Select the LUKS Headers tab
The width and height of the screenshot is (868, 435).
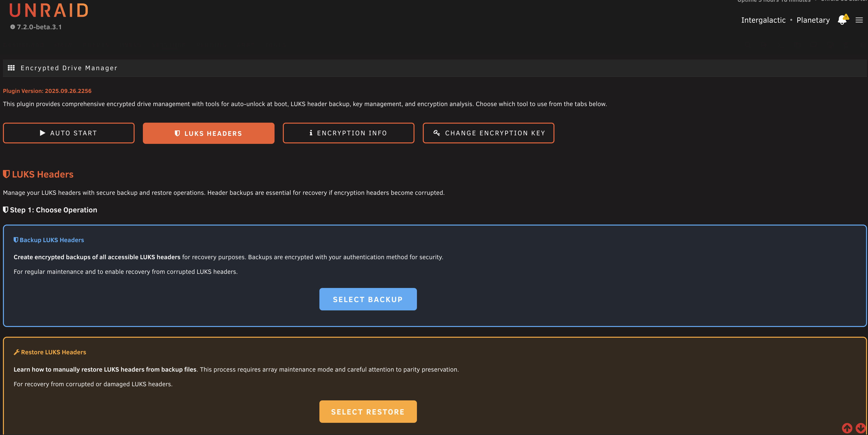tap(208, 133)
